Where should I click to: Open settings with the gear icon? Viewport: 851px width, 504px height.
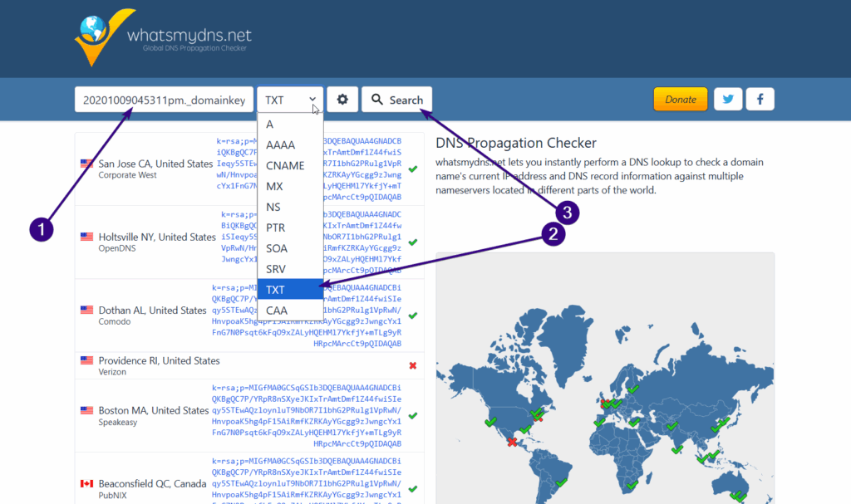click(x=342, y=100)
